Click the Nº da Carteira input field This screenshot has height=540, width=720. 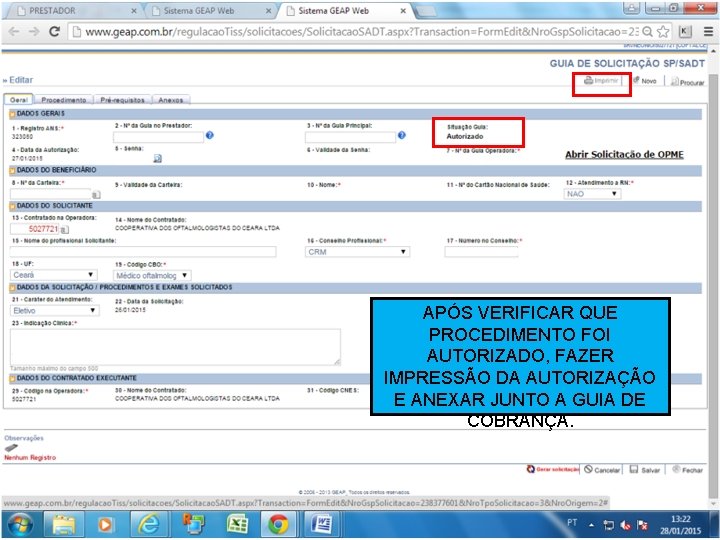point(51,194)
